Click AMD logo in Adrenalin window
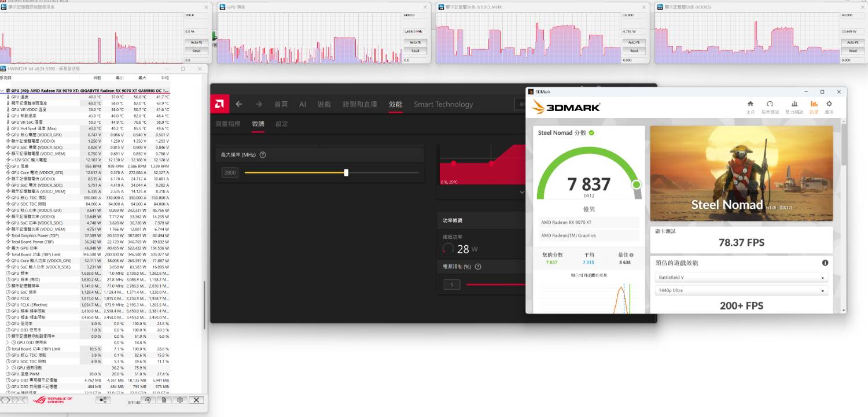 coord(220,104)
